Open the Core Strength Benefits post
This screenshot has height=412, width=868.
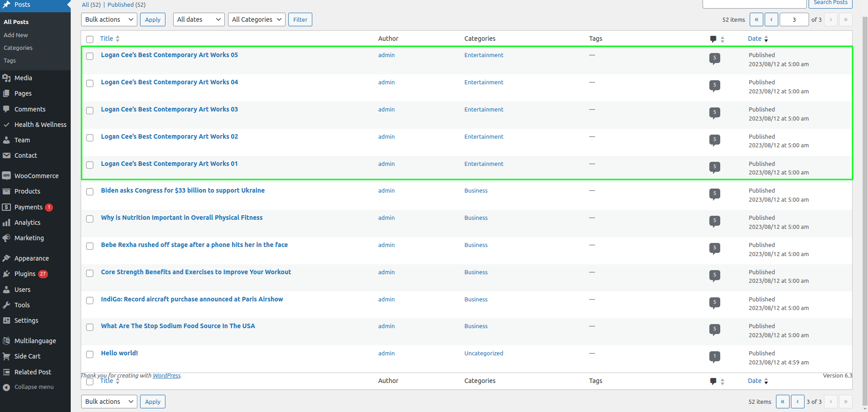(196, 272)
